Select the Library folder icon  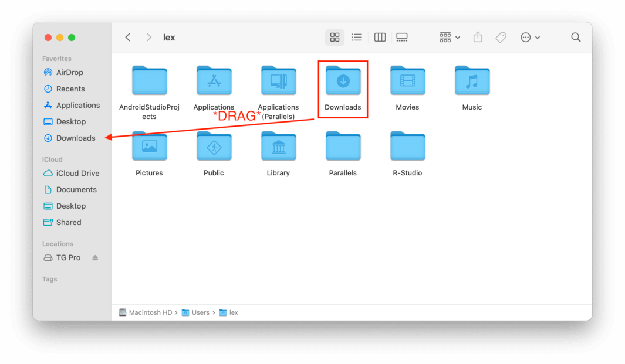278,147
